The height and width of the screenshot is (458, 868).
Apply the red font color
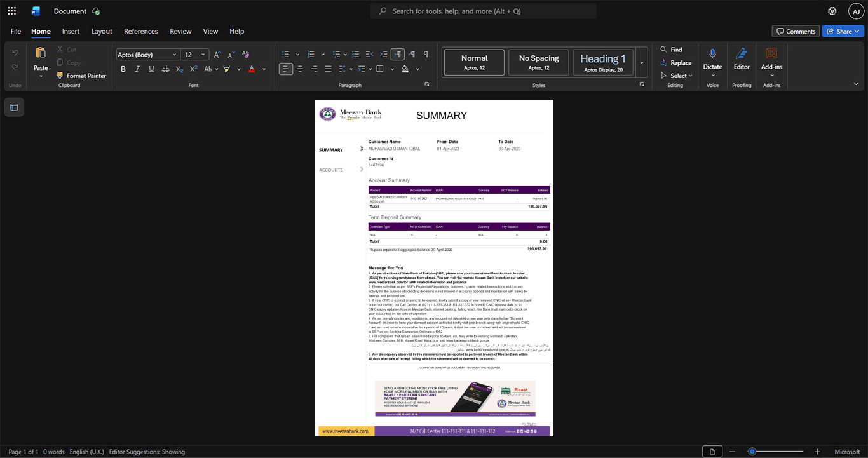coord(252,69)
